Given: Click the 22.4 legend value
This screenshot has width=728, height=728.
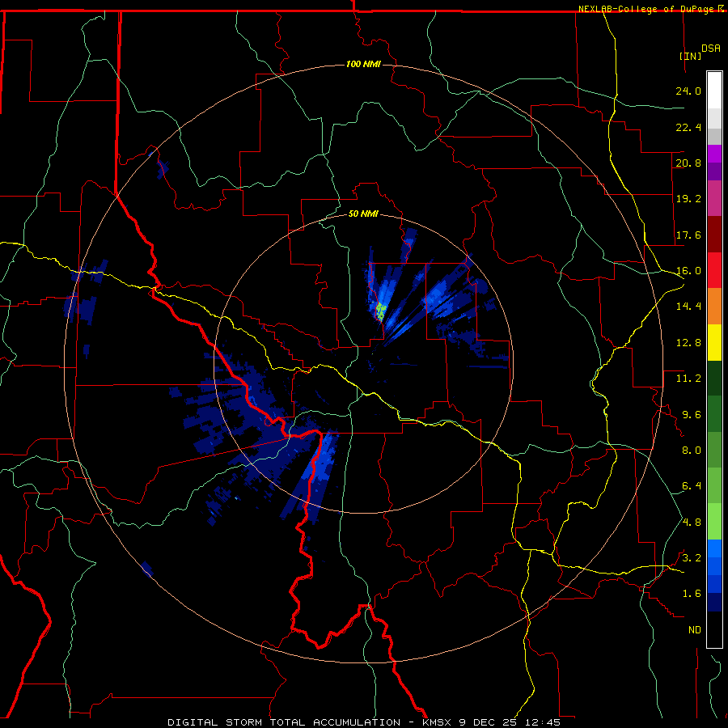Looking at the screenshot, I should (688, 127).
